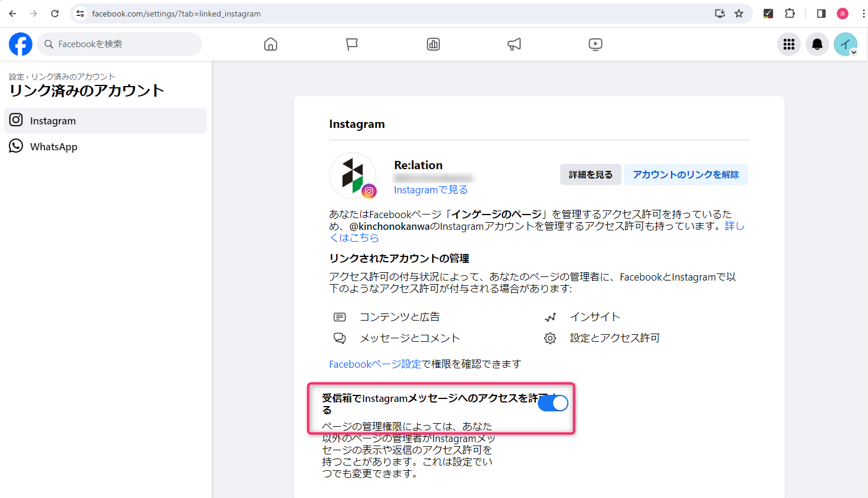The width and height of the screenshot is (868, 498).
Task: Open Chrome three-dot menu
Action: [x=863, y=14]
